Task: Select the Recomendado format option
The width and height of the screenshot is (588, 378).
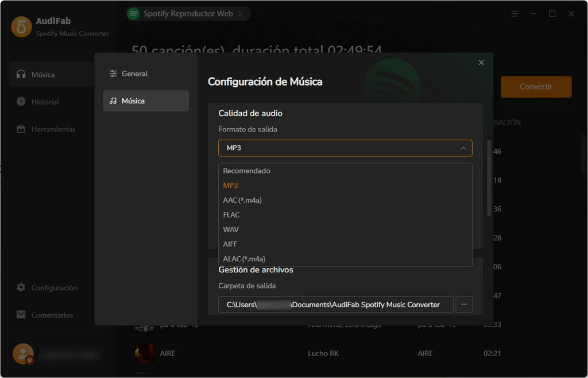Action: tap(345, 171)
